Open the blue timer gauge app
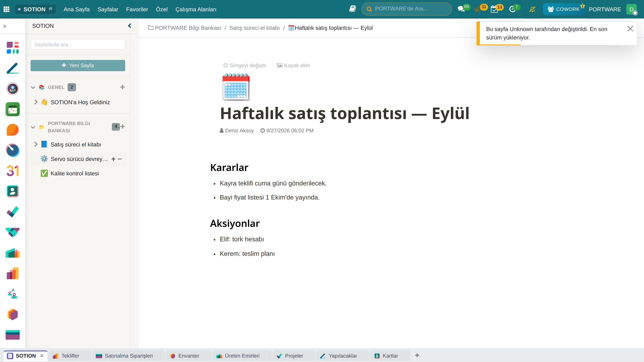 click(12, 150)
